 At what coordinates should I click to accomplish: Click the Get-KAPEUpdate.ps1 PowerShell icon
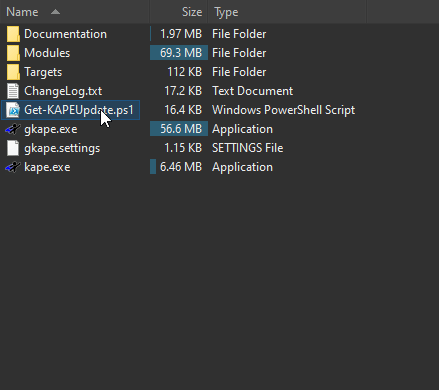point(13,110)
